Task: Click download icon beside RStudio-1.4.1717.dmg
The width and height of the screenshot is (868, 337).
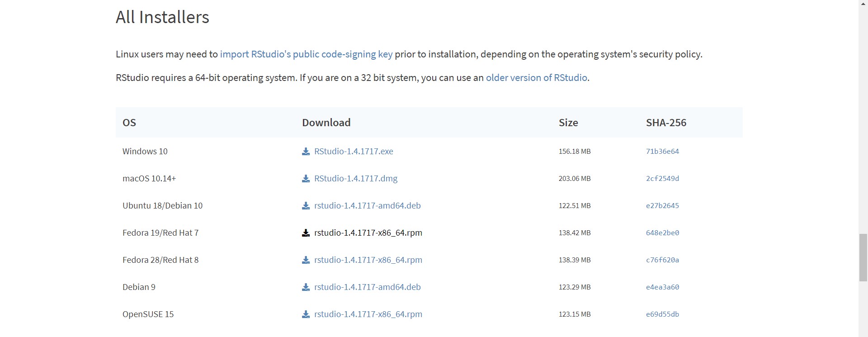Action: pos(306,179)
